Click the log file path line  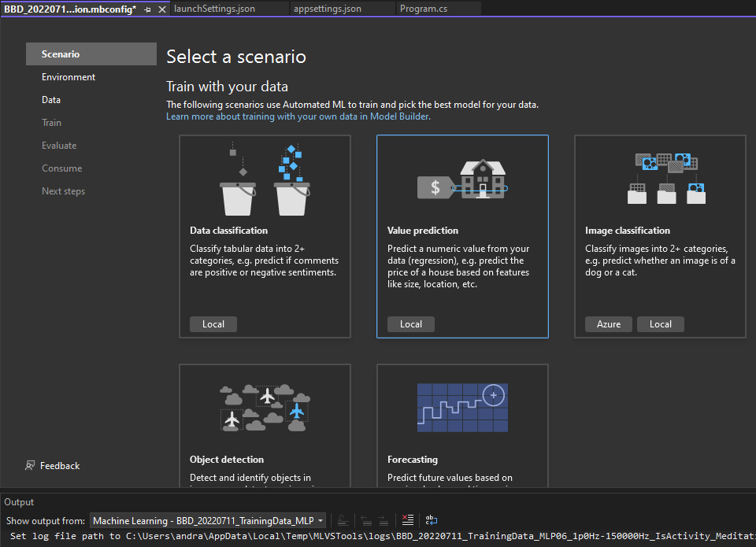point(383,536)
